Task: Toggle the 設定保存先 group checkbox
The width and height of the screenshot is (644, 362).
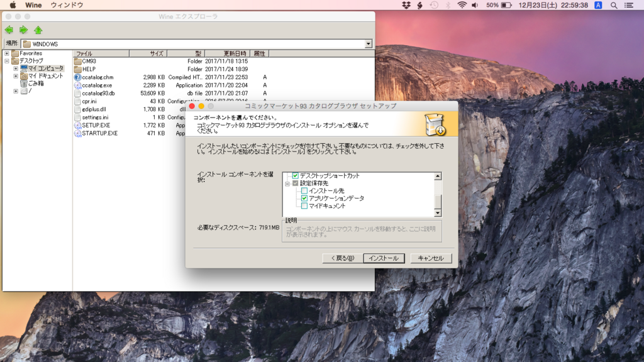Action: point(296,183)
